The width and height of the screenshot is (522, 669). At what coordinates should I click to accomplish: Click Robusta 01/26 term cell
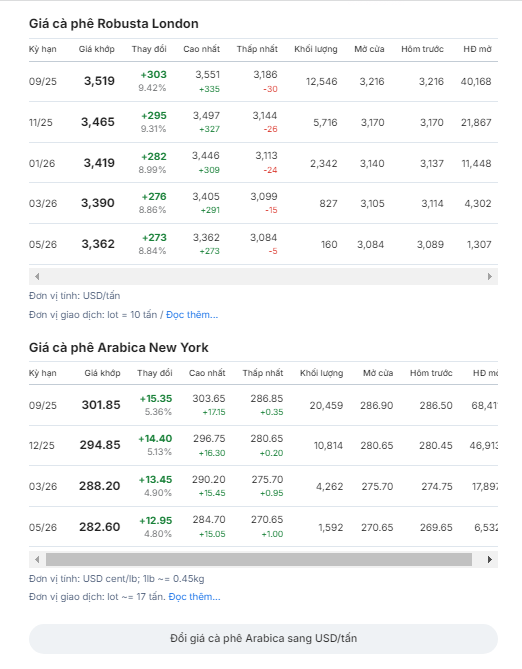(x=42, y=163)
